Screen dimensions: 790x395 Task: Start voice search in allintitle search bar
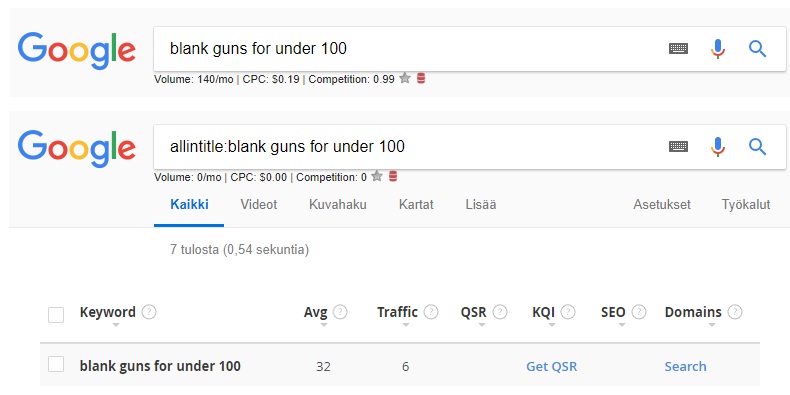(717, 147)
